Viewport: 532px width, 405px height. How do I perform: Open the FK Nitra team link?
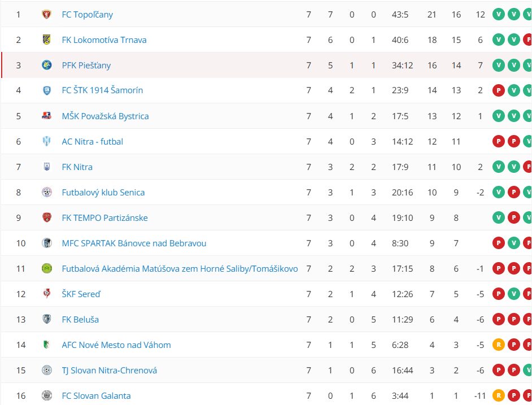77,167
